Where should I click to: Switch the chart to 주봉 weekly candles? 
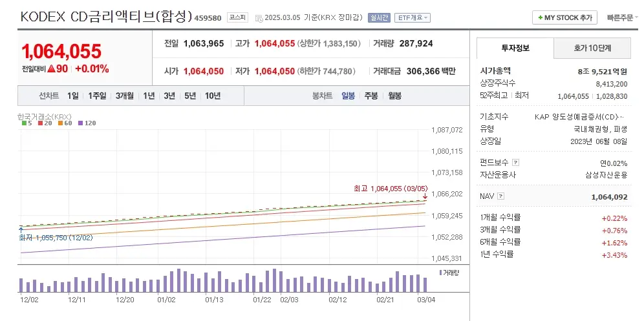[370, 96]
